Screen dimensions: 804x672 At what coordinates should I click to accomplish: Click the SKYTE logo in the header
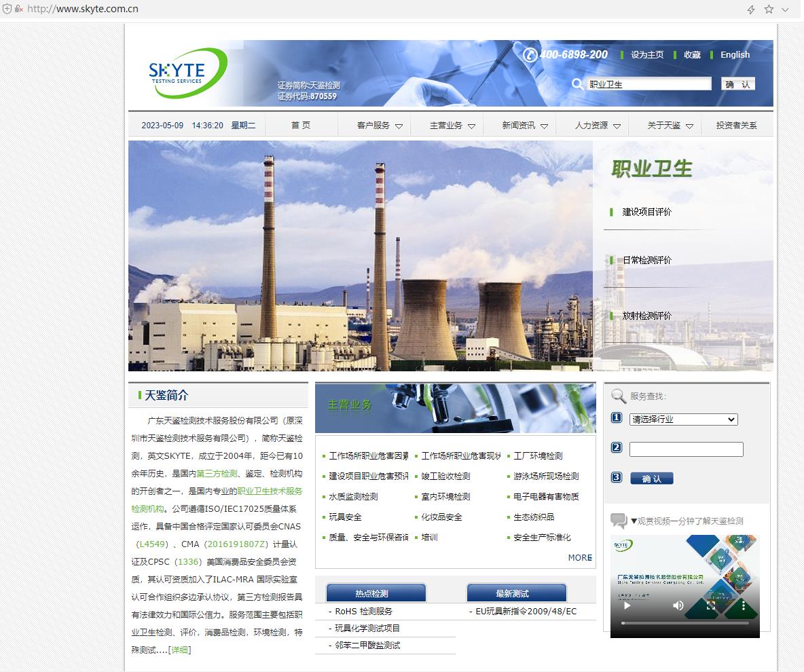pyautogui.click(x=187, y=71)
